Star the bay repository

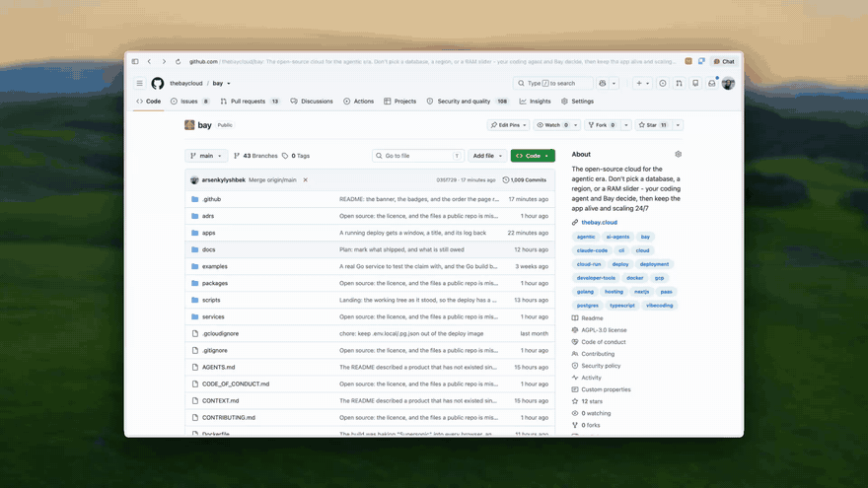(653, 125)
